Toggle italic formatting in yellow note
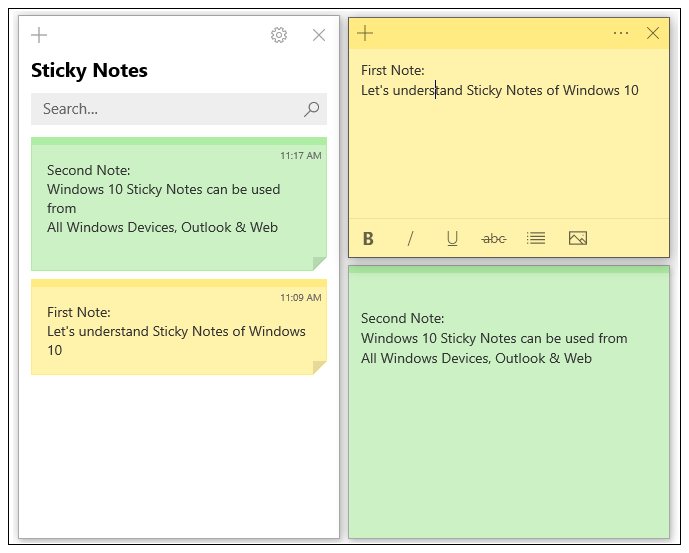Image resolution: width=689 pixels, height=553 pixels. (x=410, y=239)
